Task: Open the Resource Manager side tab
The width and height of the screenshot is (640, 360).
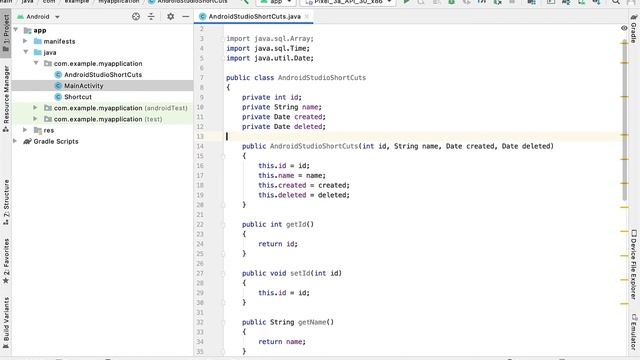Action: coord(6,99)
